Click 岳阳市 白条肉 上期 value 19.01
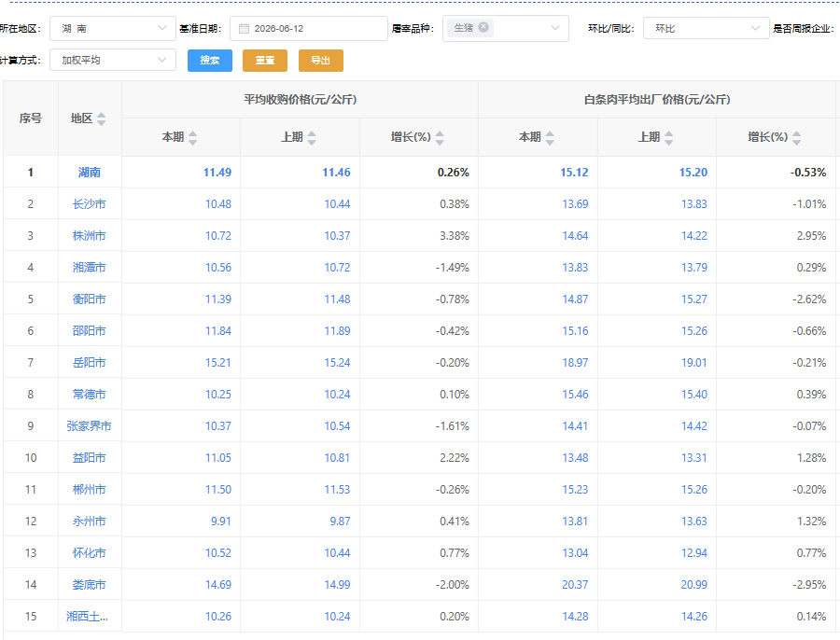The image size is (840, 640). [694, 363]
